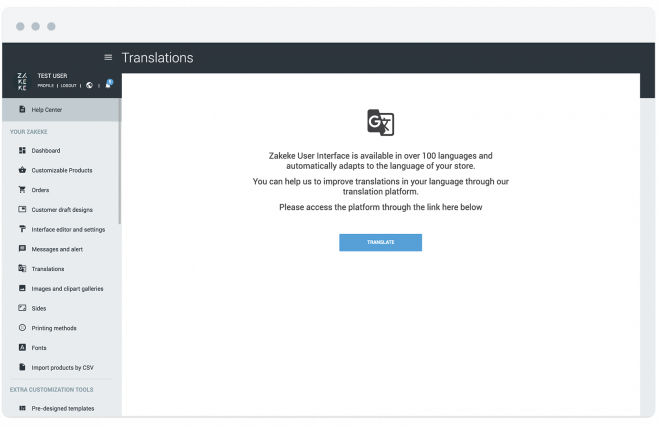Open the globe language icon

pyautogui.click(x=89, y=85)
